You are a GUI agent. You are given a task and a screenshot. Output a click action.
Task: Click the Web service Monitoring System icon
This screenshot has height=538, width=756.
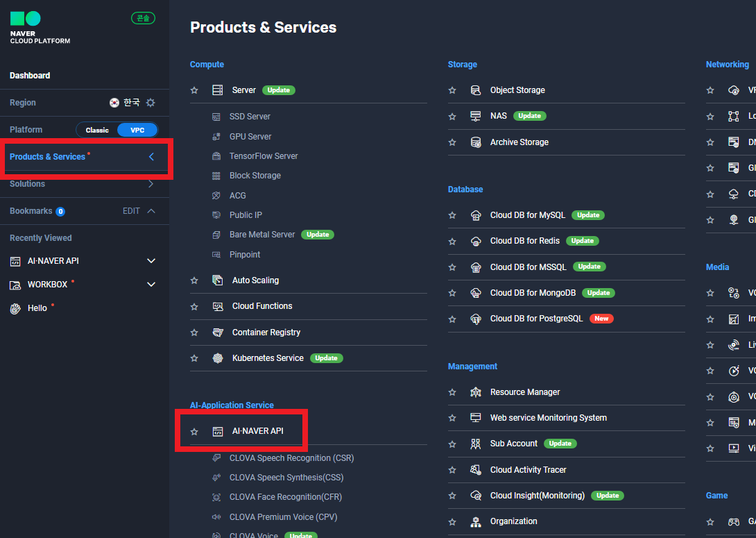tap(475, 418)
